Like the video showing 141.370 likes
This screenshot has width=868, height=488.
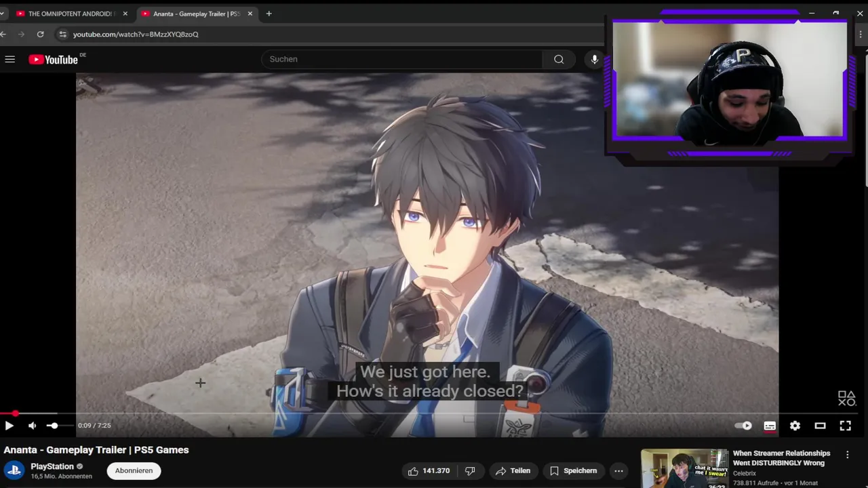click(429, 470)
